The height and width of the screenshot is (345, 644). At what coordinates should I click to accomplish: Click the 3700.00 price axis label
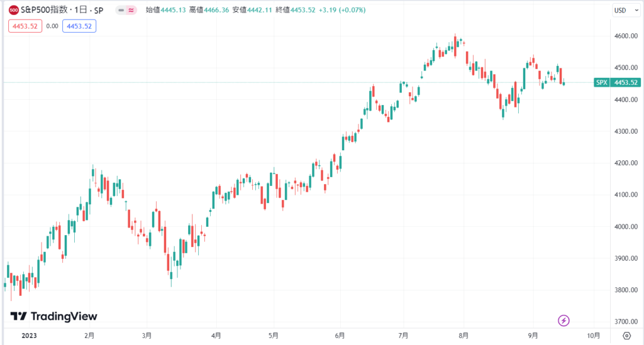coord(626,322)
